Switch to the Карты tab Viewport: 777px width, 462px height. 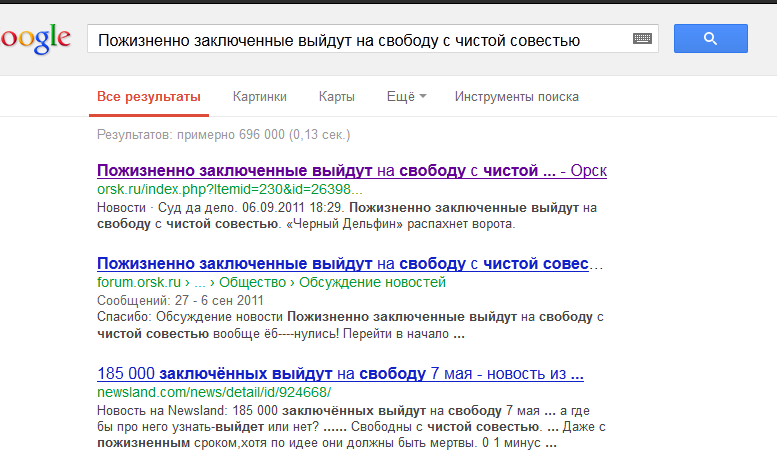[336, 97]
